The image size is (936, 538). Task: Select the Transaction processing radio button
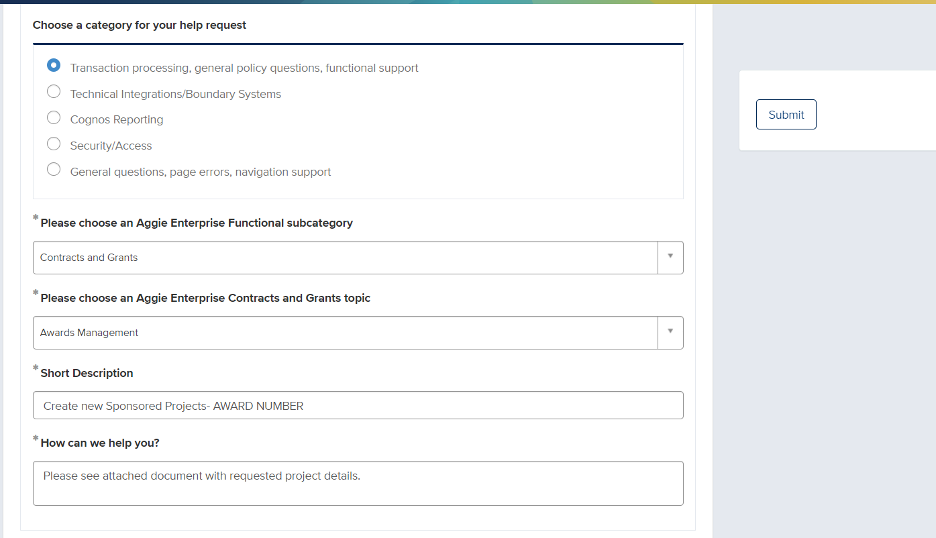54,67
